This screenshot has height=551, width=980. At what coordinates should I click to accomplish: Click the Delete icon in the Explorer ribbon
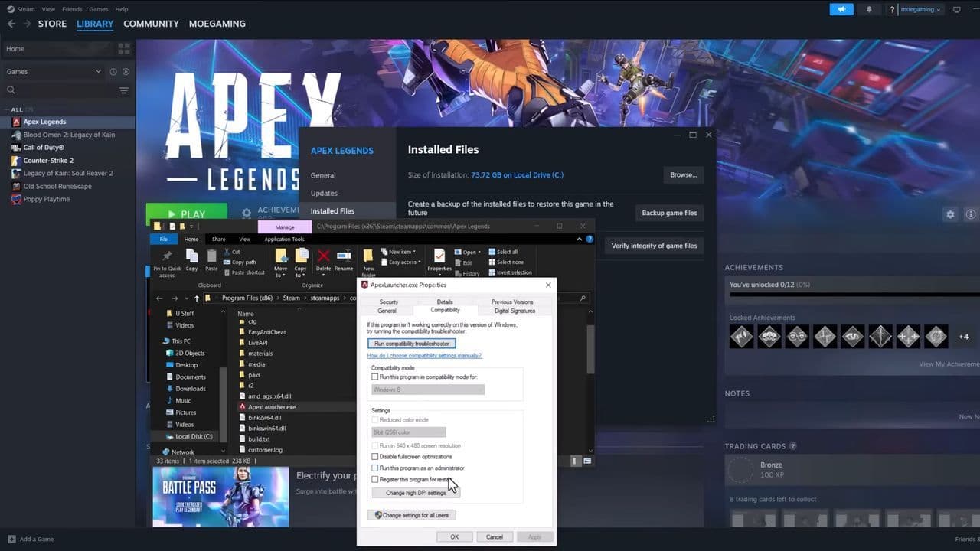[323, 256]
